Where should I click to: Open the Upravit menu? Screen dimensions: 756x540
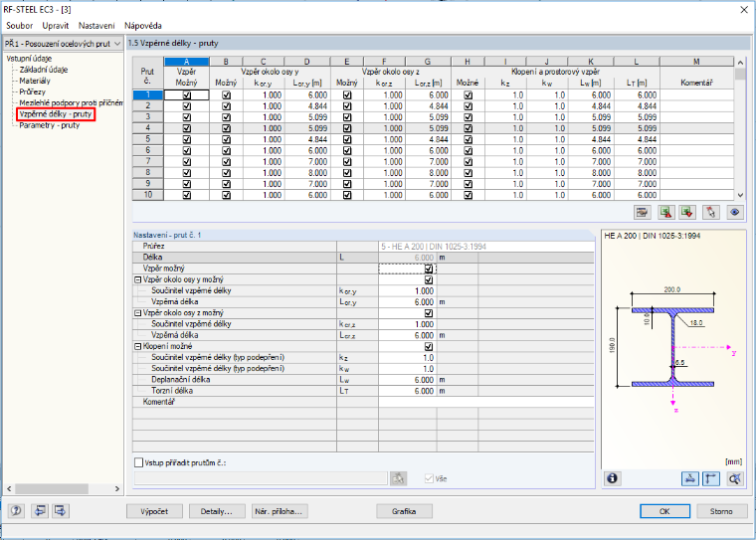click(56, 26)
